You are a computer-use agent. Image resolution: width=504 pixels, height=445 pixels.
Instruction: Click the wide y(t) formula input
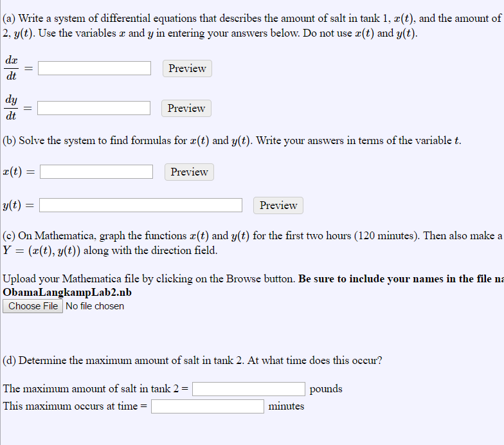[x=141, y=205]
